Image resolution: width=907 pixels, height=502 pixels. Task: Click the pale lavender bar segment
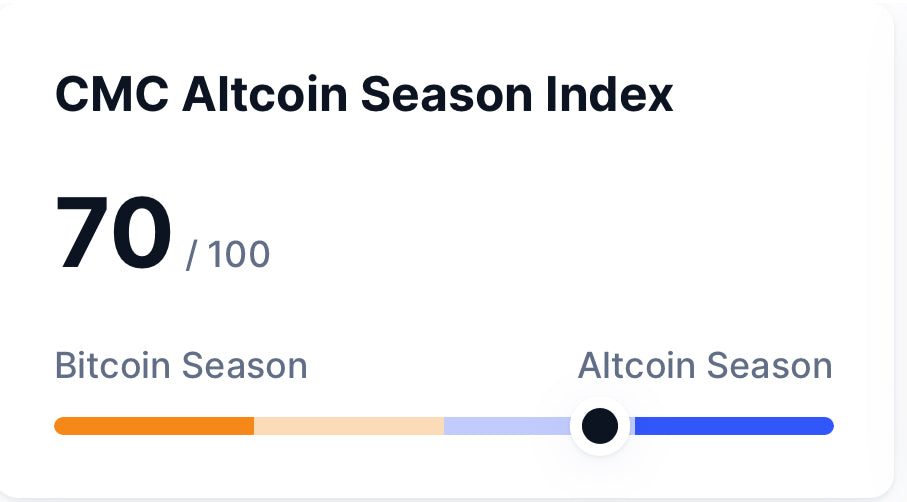click(x=505, y=426)
